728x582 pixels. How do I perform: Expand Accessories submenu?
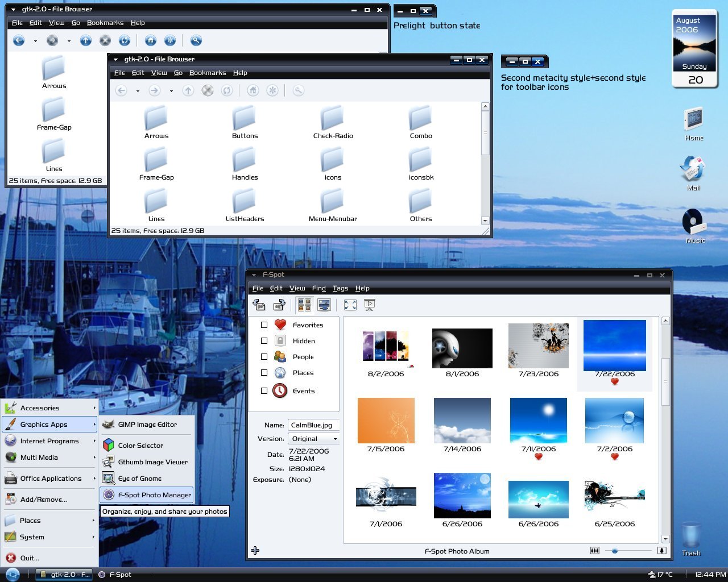(x=49, y=408)
